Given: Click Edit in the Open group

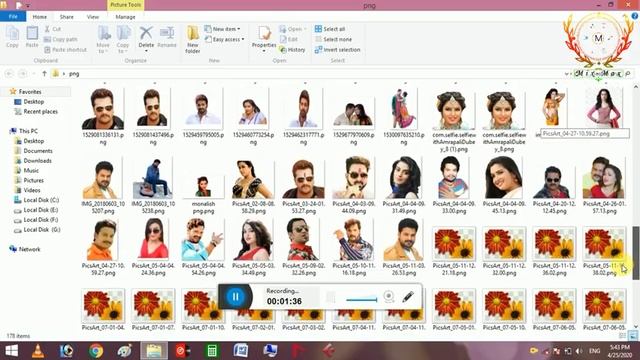Looking at the screenshot, I should pyautogui.click(x=289, y=39).
